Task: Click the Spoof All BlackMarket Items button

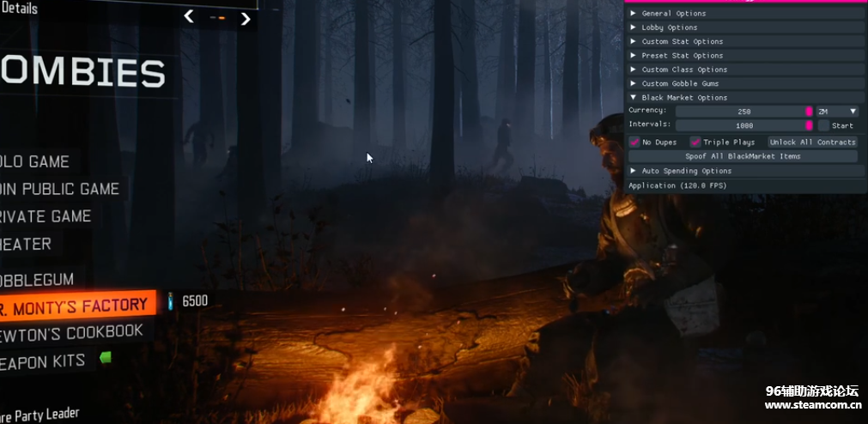Action: tap(743, 156)
